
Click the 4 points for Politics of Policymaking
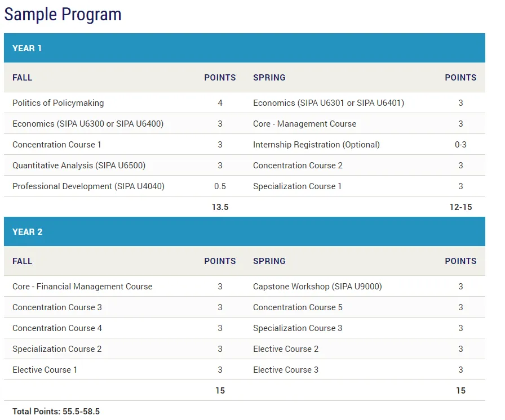[x=220, y=103]
